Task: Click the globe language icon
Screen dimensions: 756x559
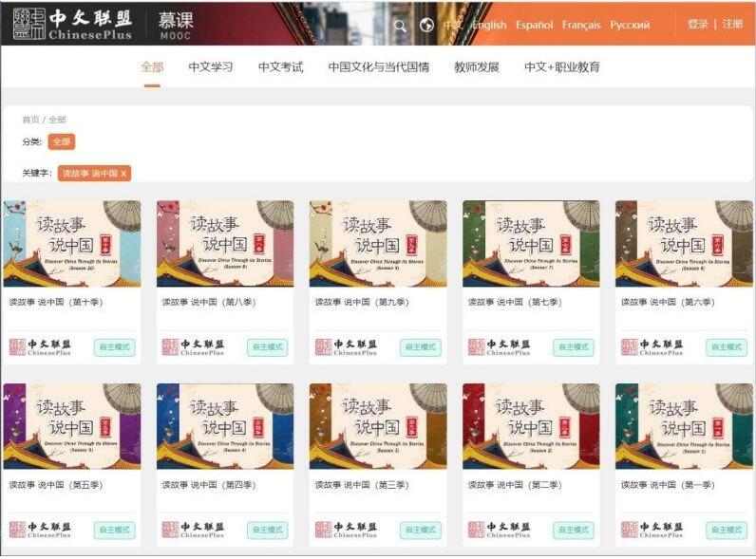Action: click(x=426, y=26)
